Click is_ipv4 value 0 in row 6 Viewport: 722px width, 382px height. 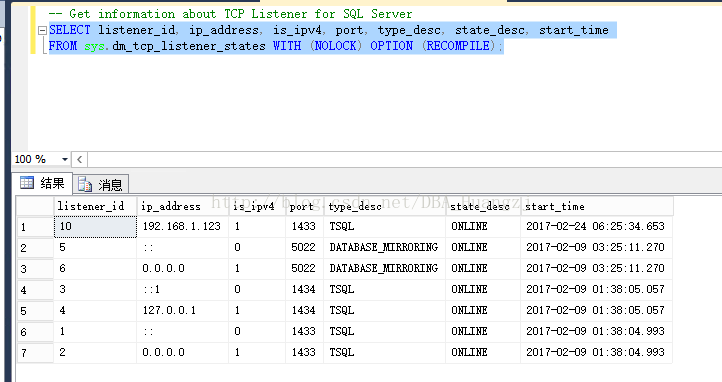[257, 331]
